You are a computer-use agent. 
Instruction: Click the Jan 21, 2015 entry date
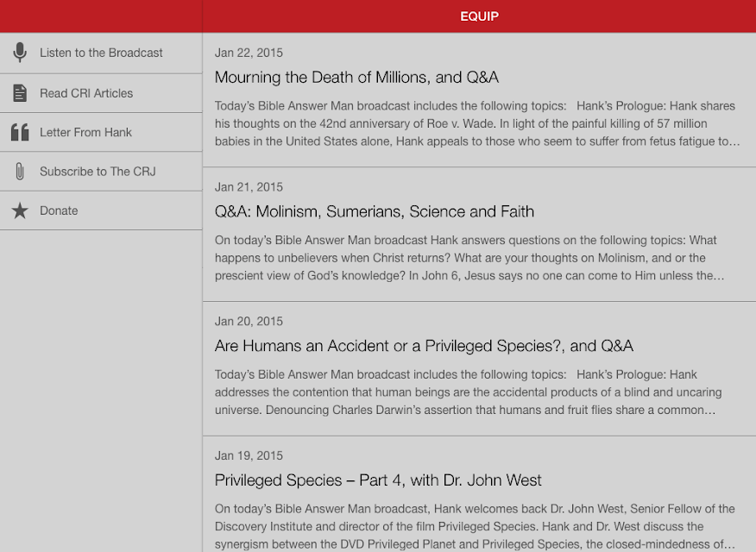(x=249, y=187)
